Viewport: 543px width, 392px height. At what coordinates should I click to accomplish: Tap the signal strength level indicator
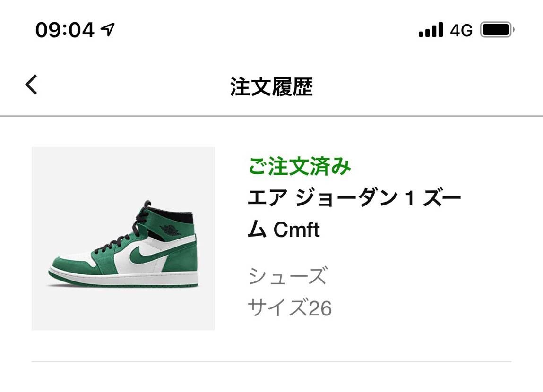coord(431,29)
